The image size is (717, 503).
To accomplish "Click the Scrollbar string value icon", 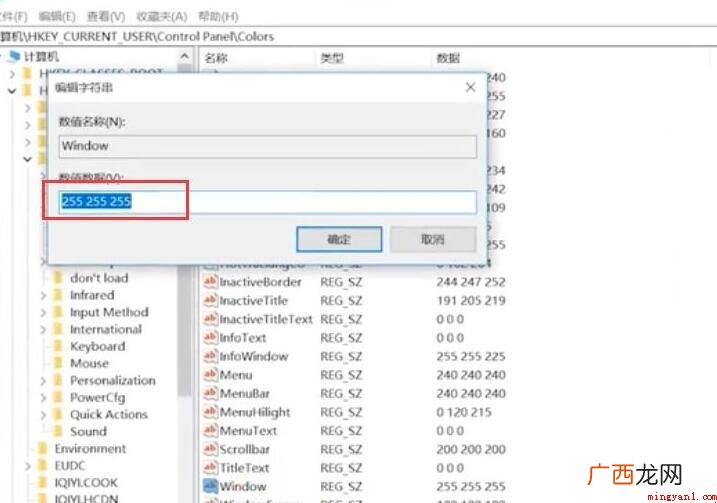I will (x=210, y=449).
